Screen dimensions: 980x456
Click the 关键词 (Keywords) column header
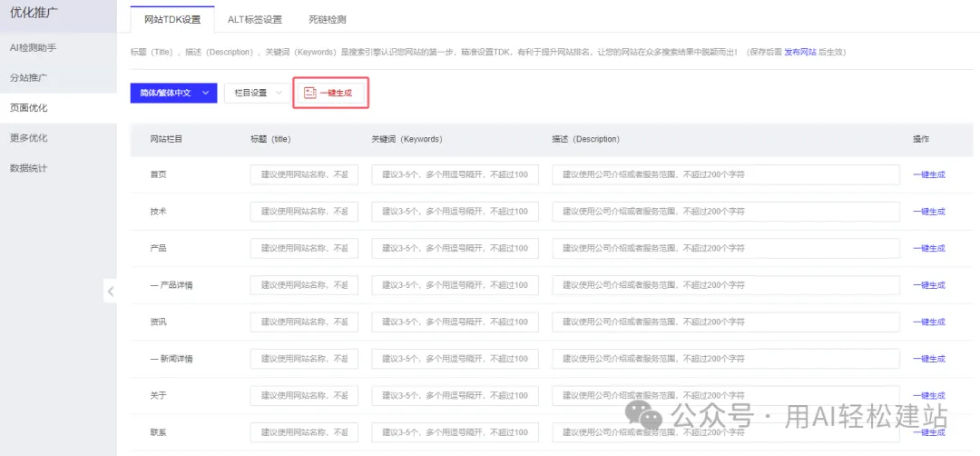[x=407, y=140]
